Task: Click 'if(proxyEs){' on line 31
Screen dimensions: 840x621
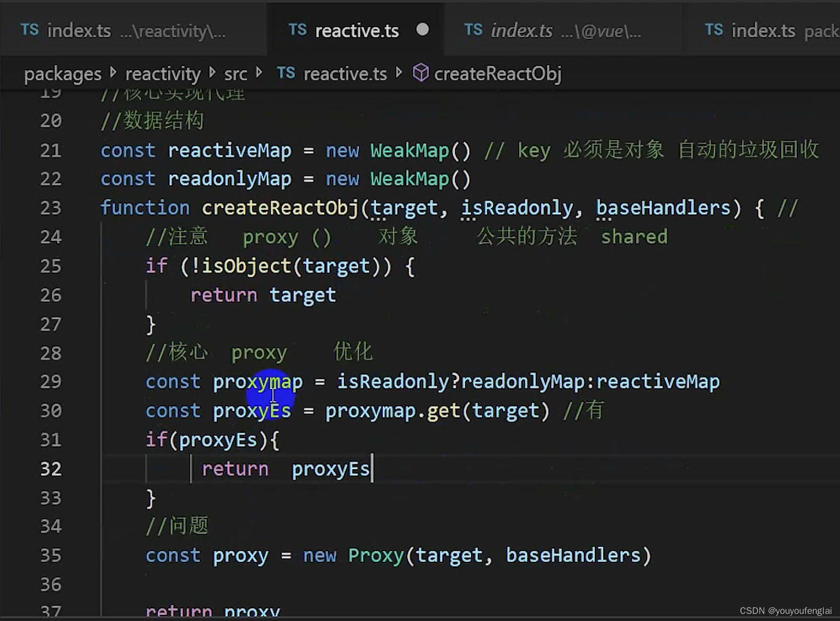Action: coord(212,440)
